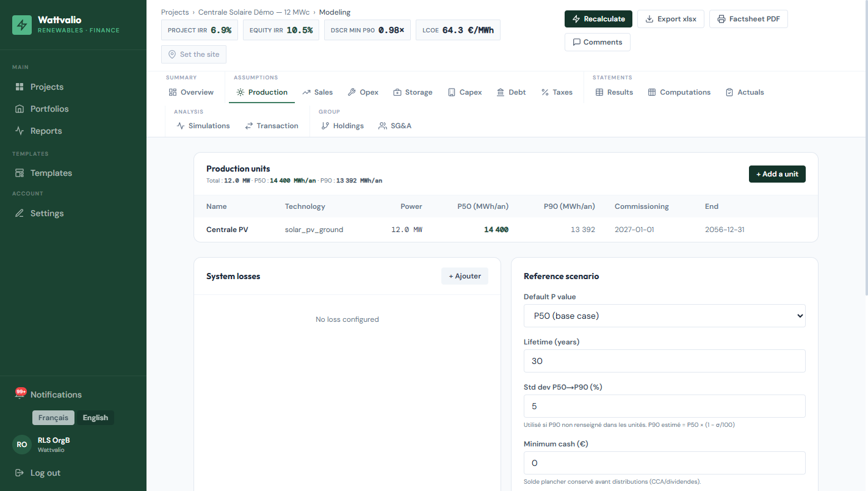Screen dimensions: 868x491
Task: Go to the Debt tab
Action: [x=512, y=92]
